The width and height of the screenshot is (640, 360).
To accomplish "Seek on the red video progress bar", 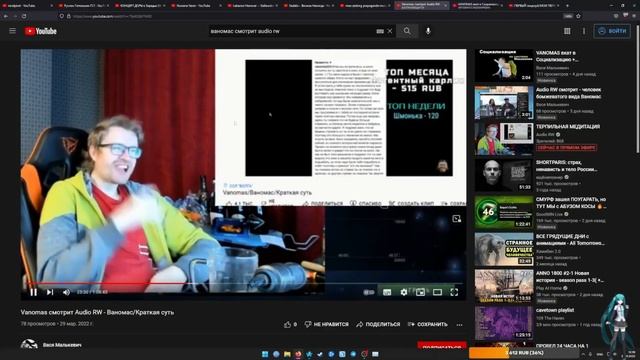I will (244, 282).
